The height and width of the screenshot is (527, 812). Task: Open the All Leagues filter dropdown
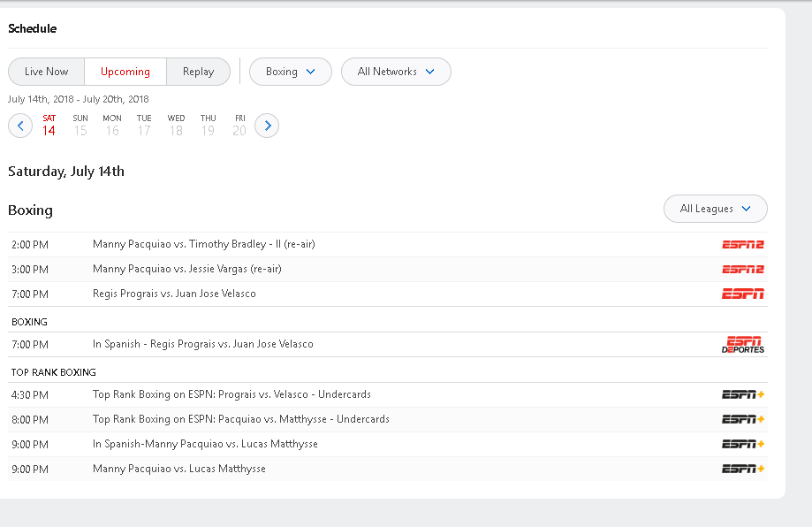click(715, 209)
